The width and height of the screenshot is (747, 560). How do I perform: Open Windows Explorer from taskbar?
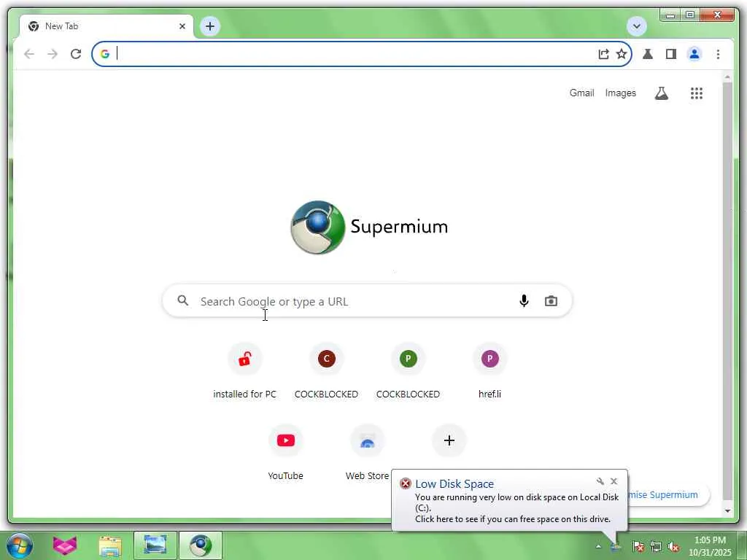(110, 546)
